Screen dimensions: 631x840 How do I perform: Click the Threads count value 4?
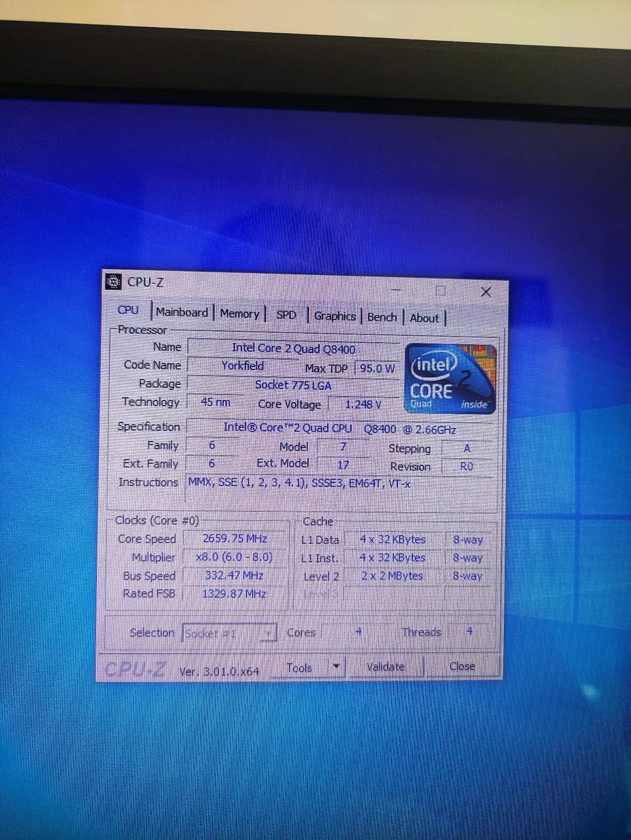(x=469, y=631)
